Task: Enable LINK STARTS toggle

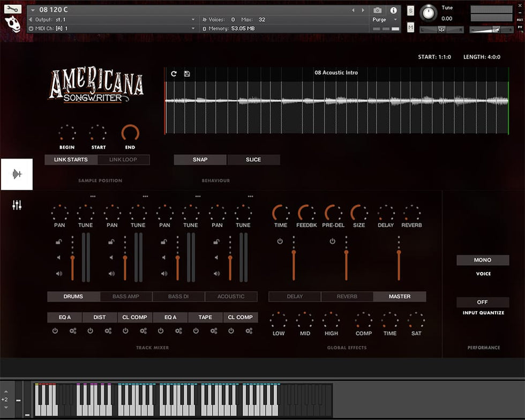Action: pos(71,160)
